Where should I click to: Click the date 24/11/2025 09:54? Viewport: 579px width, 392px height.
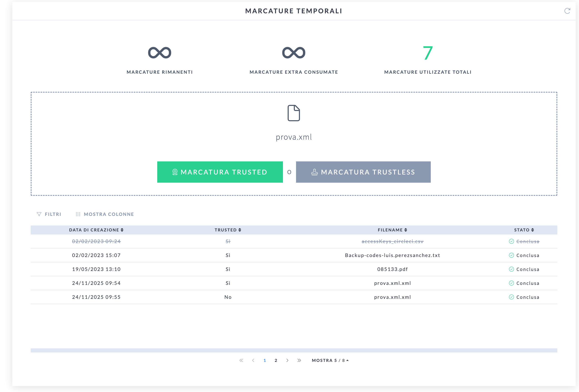click(x=96, y=283)
